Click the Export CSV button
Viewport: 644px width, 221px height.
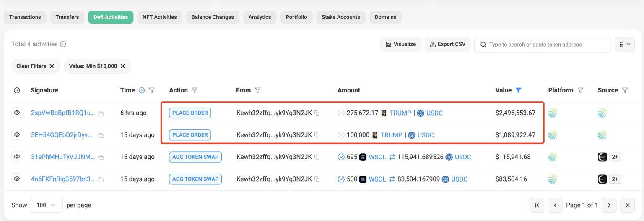pos(447,44)
